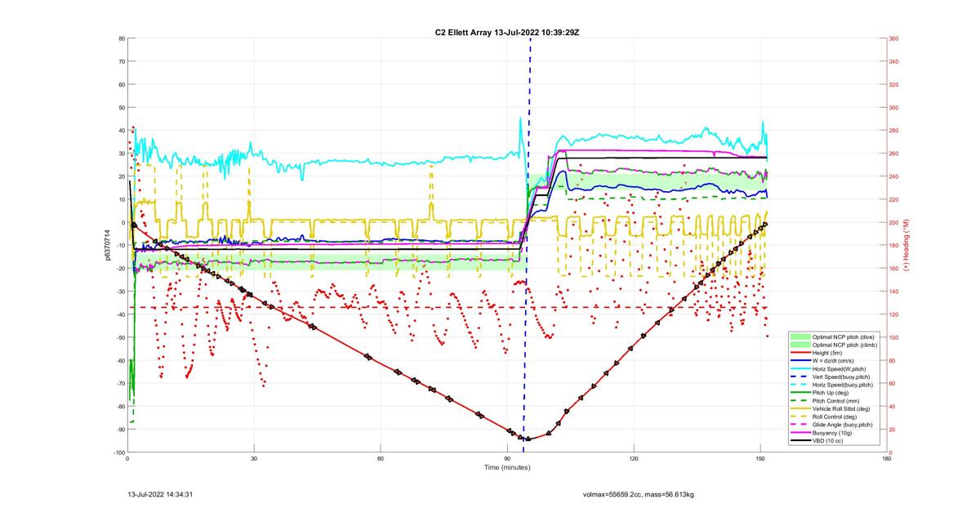Select legend entry 'W = dz/dt (cm/s)'
Screen dimensions: 980x508
(x=833, y=360)
